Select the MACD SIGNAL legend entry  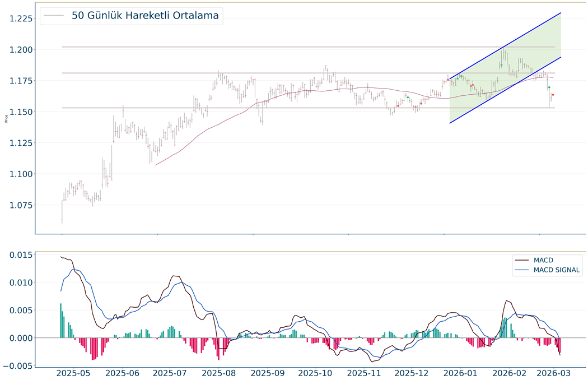pyautogui.click(x=557, y=271)
